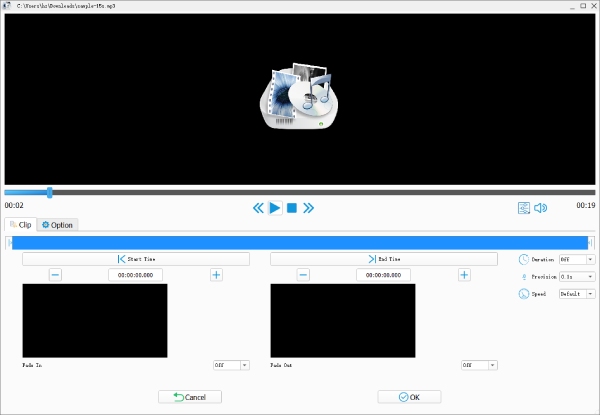600x415 pixels.
Task: Click the playback seek slider handle
Action: 49,192
